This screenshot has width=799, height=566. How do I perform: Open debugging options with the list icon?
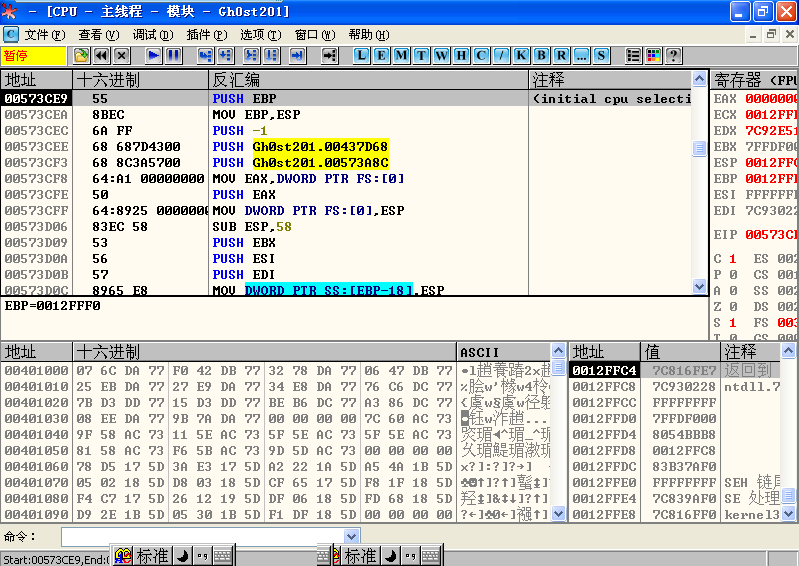633,56
